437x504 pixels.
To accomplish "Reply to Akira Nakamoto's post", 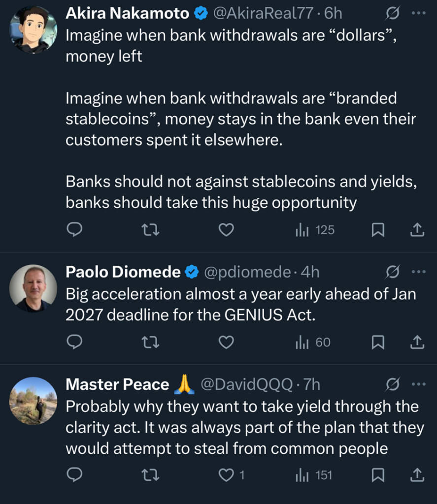I will 74,229.
